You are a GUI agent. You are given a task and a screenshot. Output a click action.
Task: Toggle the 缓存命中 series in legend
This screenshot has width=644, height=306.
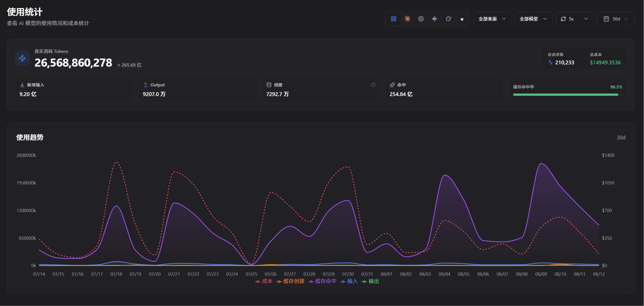pos(323,281)
